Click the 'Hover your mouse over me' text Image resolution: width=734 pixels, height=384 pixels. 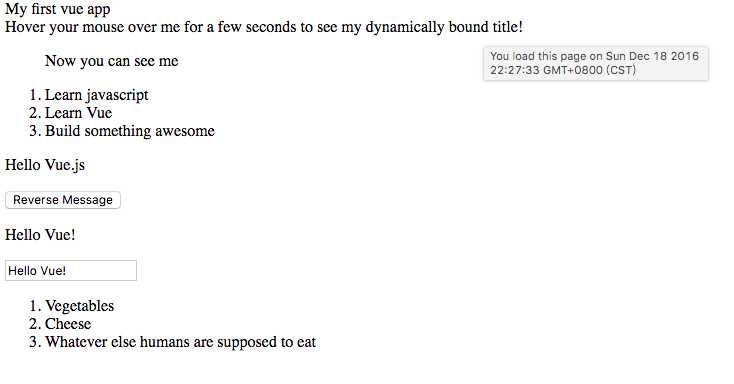point(92,27)
